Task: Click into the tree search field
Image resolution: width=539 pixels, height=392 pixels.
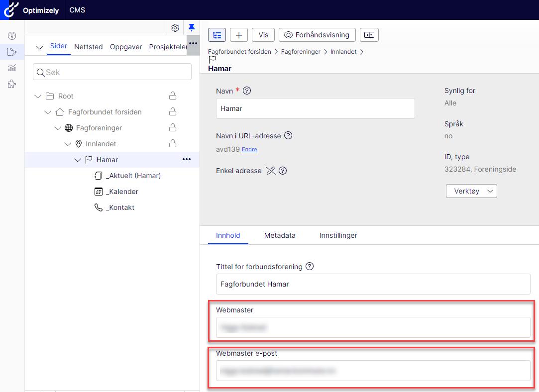Action: (112, 72)
